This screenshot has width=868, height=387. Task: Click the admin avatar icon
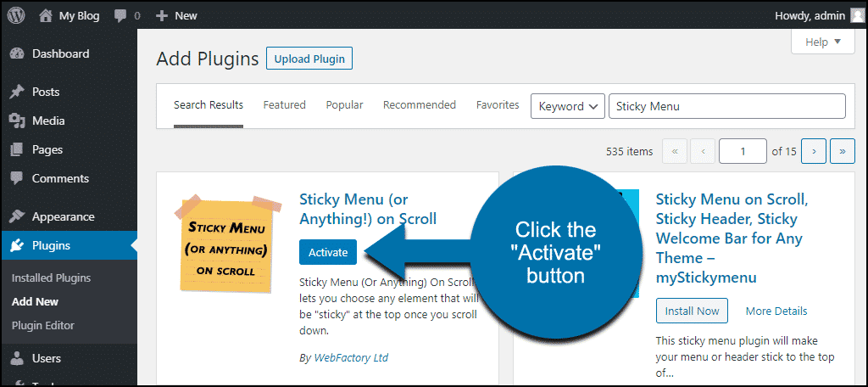pyautogui.click(x=856, y=15)
